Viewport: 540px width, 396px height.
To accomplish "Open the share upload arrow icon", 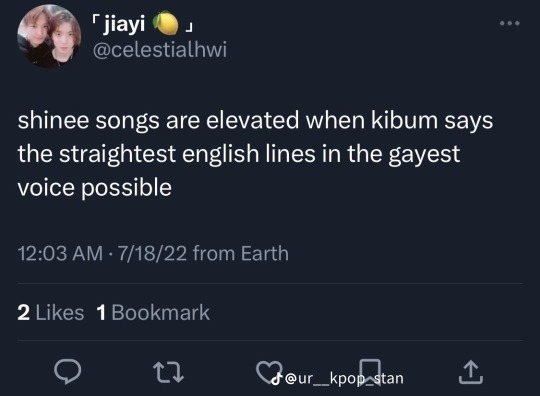I will pos(471,372).
